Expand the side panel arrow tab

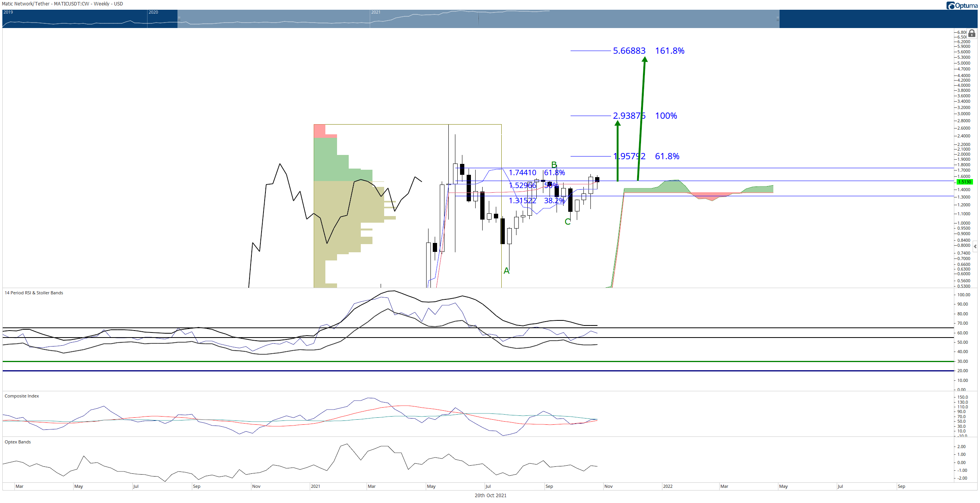975,246
